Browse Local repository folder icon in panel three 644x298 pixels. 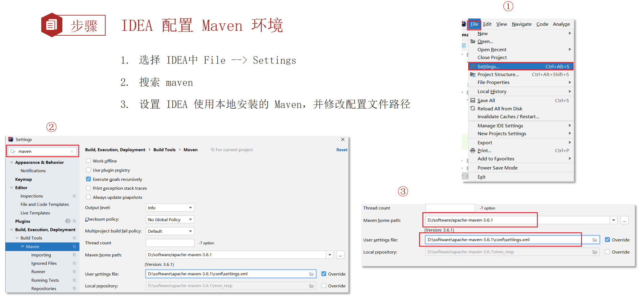click(x=595, y=252)
